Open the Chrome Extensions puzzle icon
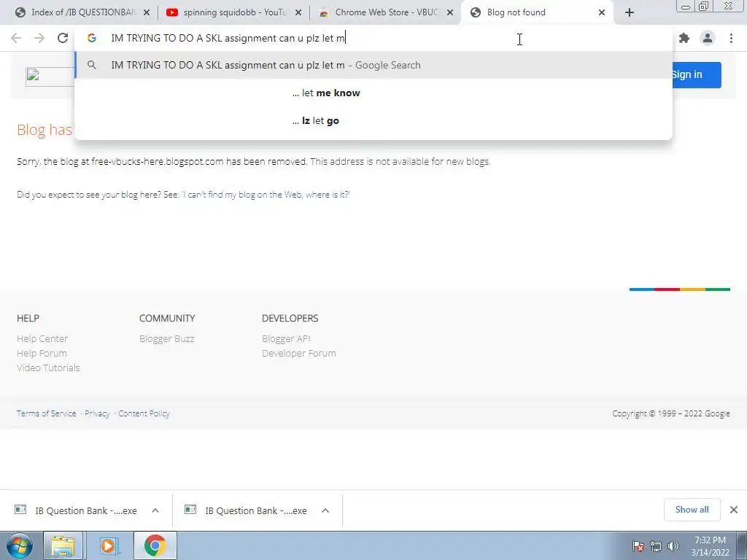Image resolution: width=747 pixels, height=560 pixels. pos(684,38)
